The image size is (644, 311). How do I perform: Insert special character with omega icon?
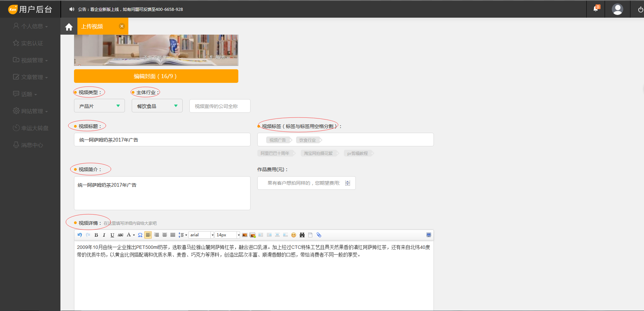140,235
